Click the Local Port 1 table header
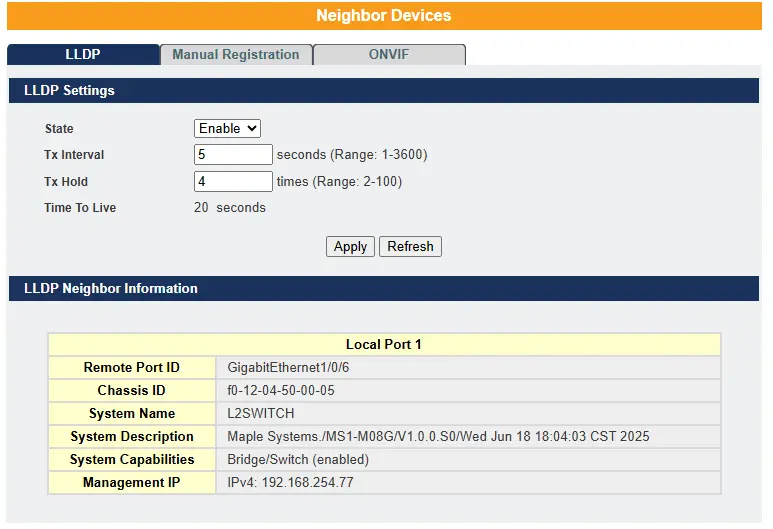 pos(384,344)
